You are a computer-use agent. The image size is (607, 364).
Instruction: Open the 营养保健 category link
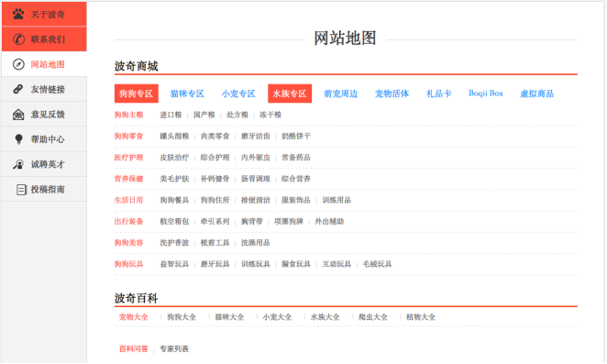pyautogui.click(x=129, y=179)
